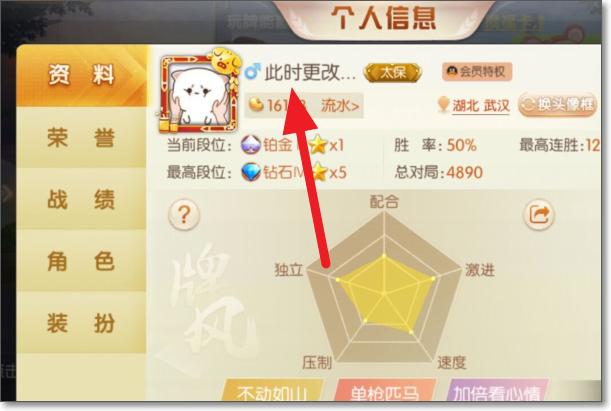Click the question mark help icon
Screen dimensions: 611x411
click(x=184, y=214)
